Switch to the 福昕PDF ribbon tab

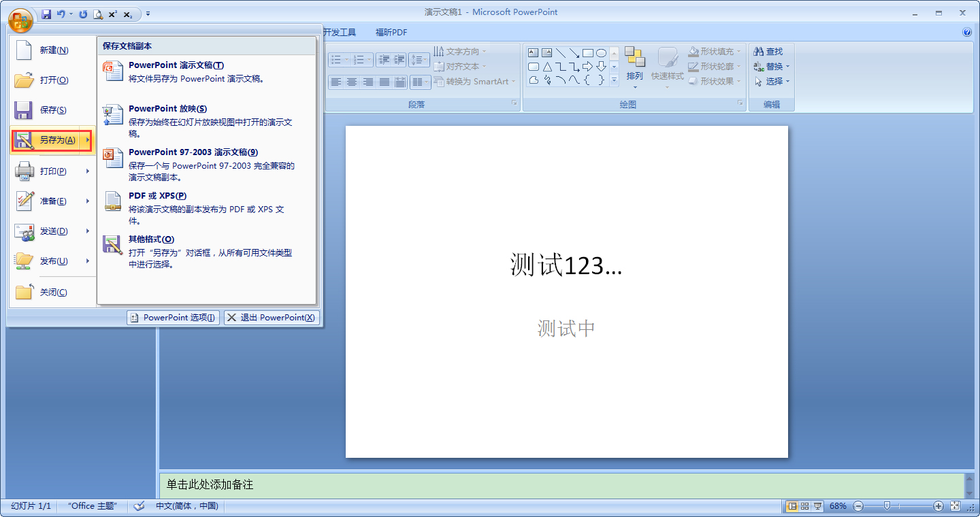pos(391,32)
